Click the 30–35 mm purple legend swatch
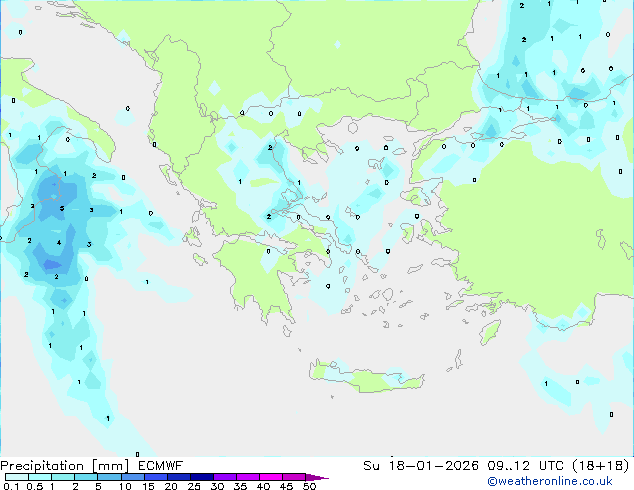Image resolution: width=634 pixels, height=490 pixels. point(225,477)
